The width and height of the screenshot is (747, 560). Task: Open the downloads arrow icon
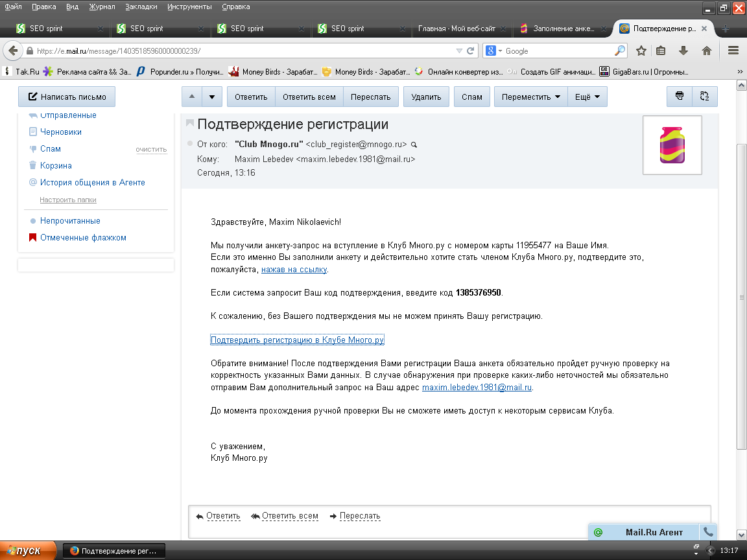pyautogui.click(x=683, y=51)
